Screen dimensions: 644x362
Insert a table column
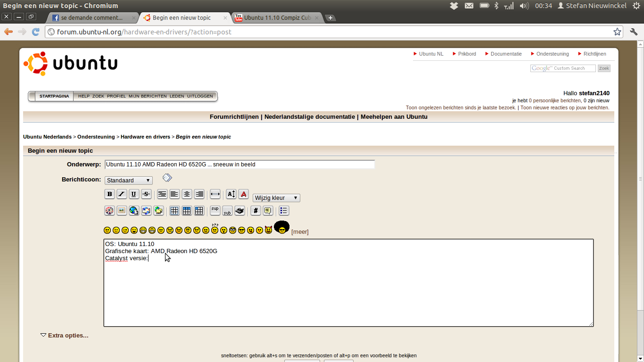click(199, 211)
